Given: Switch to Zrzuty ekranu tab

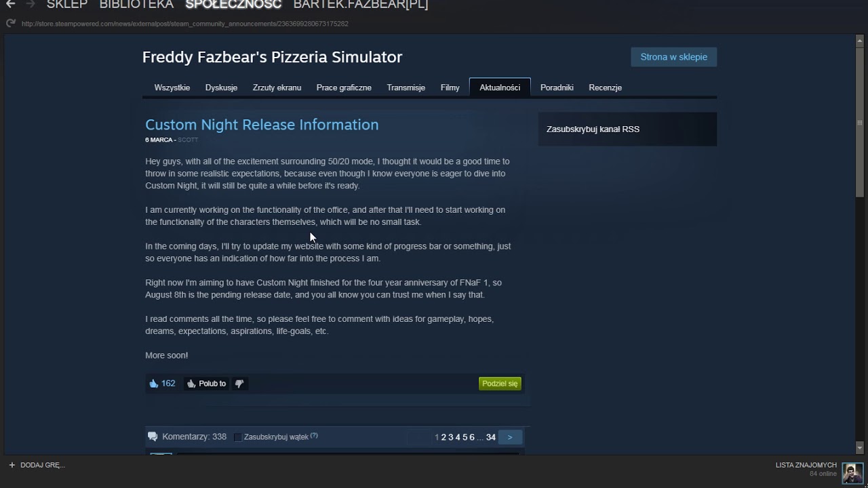Looking at the screenshot, I should [277, 87].
